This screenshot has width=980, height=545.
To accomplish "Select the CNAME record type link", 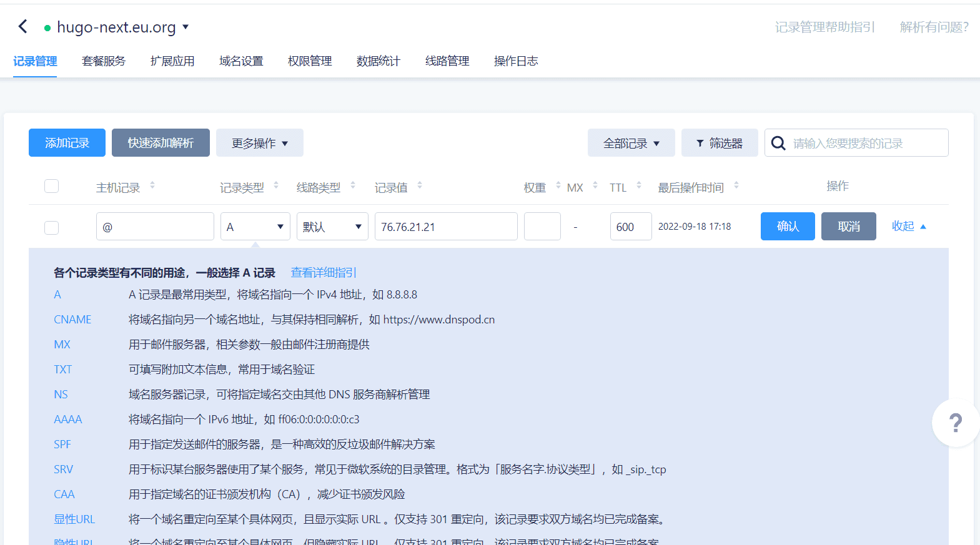I will (72, 320).
